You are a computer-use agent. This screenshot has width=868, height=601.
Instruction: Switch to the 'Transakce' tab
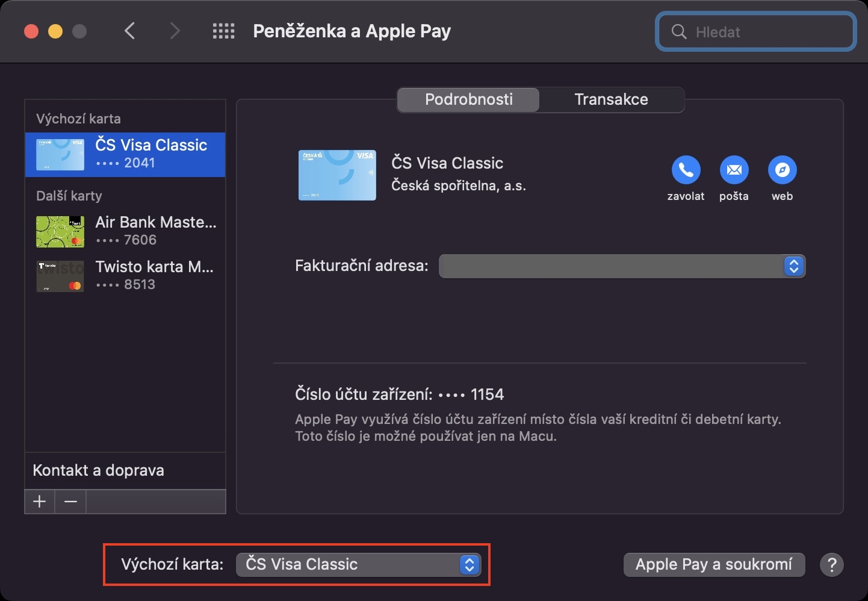[x=611, y=99]
